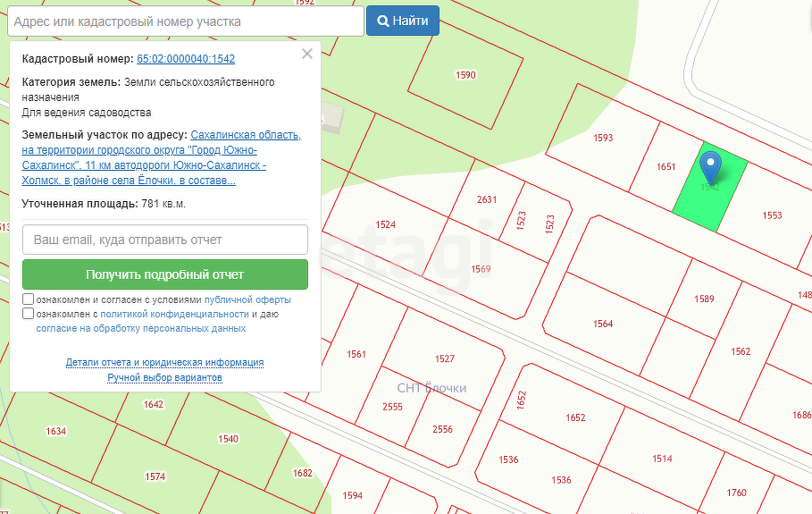Check the публичной оферты agreement checkbox
812x514 pixels.
[29, 299]
